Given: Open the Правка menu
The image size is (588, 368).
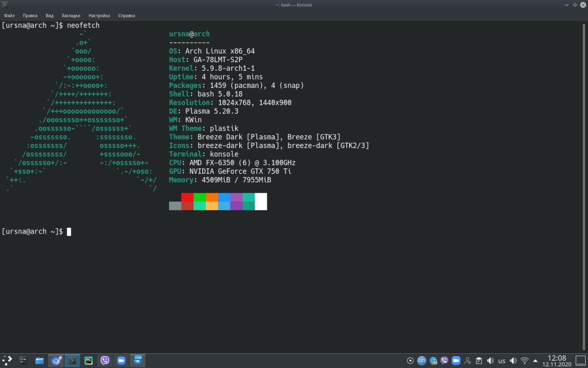Looking at the screenshot, I should pos(30,16).
